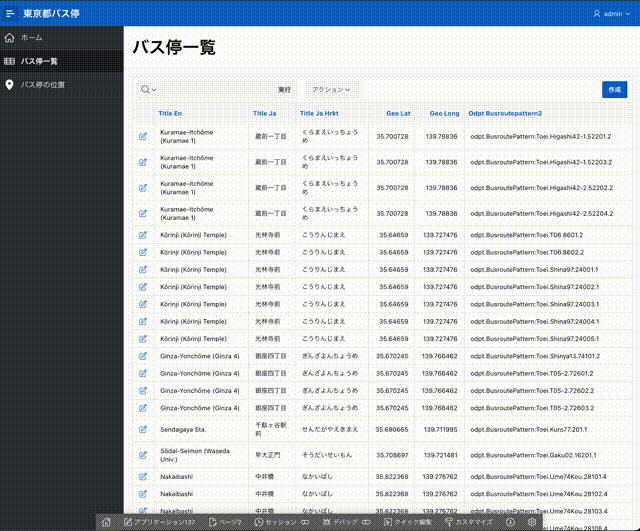Viewport: 640px width, 531px height.
Task: Open the デバッグ developer toolbar option
Action: (347, 522)
